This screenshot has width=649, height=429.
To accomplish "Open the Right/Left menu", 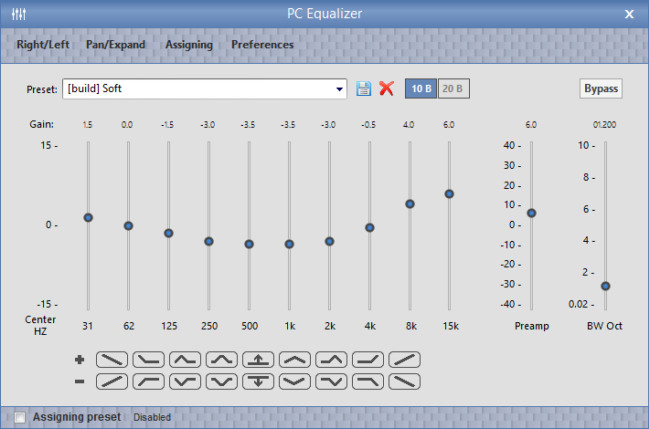I will (x=44, y=45).
